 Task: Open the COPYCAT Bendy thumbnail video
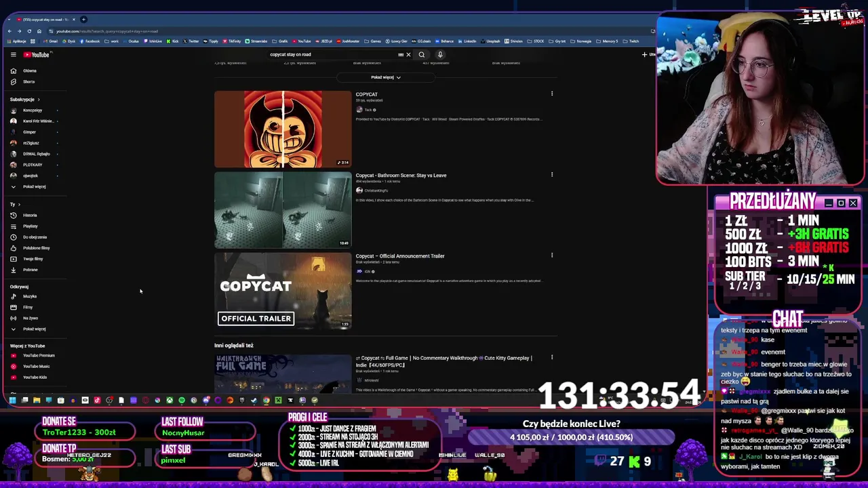point(283,129)
